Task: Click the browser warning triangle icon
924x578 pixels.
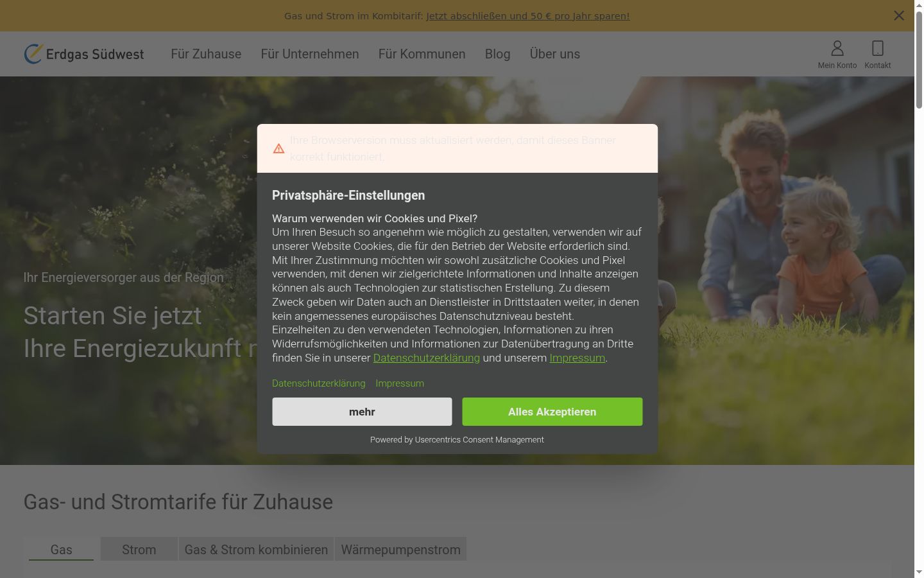Action: tap(278, 148)
